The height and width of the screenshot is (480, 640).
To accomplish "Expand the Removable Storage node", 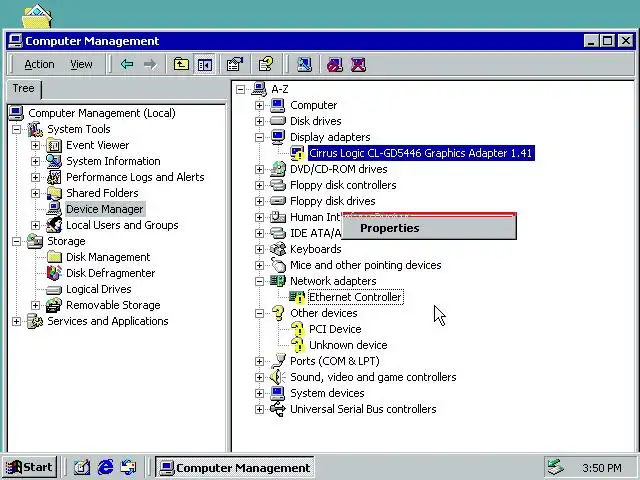I will click(36, 305).
